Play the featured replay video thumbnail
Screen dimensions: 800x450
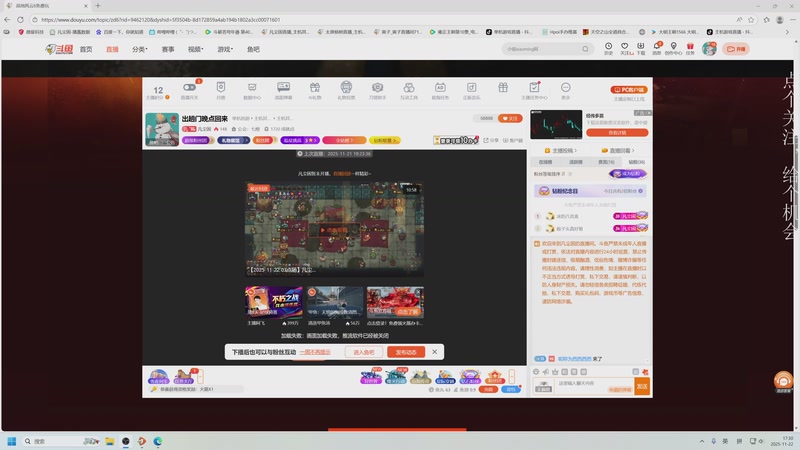(334, 230)
